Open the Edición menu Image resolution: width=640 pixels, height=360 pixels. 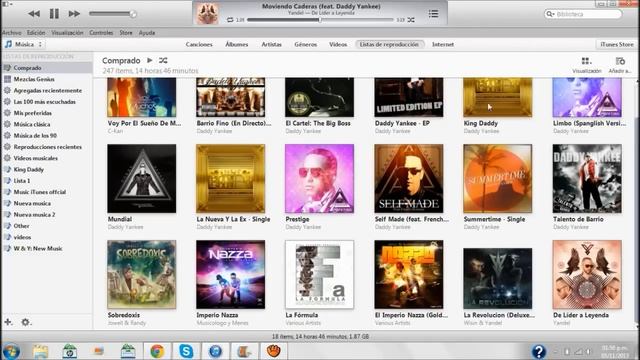click(x=36, y=33)
